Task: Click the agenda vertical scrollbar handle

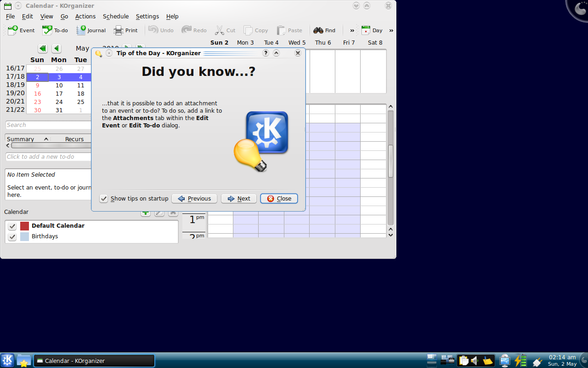Action: (390, 161)
